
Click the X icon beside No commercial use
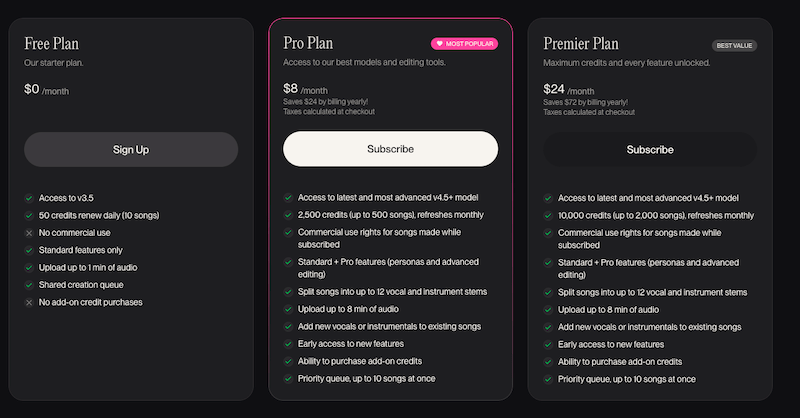click(29, 232)
